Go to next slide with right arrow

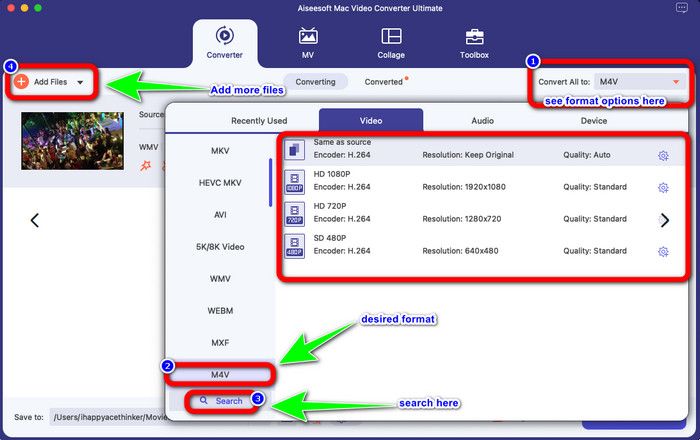point(665,220)
